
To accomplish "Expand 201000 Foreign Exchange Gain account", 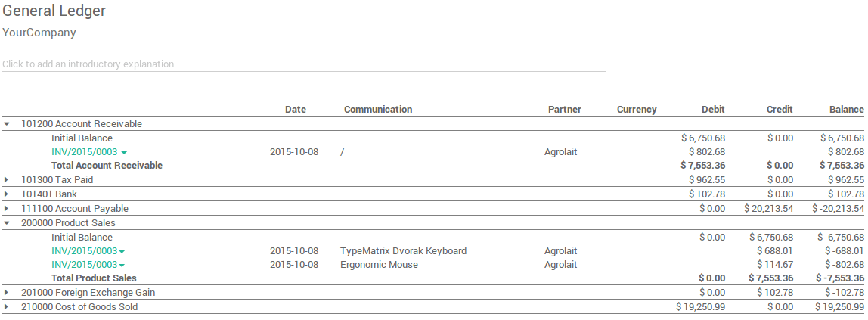I will (x=7, y=293).
